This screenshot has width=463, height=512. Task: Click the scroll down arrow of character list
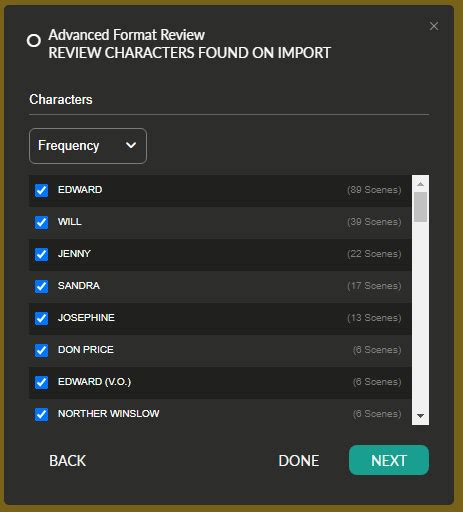[420, 416]
